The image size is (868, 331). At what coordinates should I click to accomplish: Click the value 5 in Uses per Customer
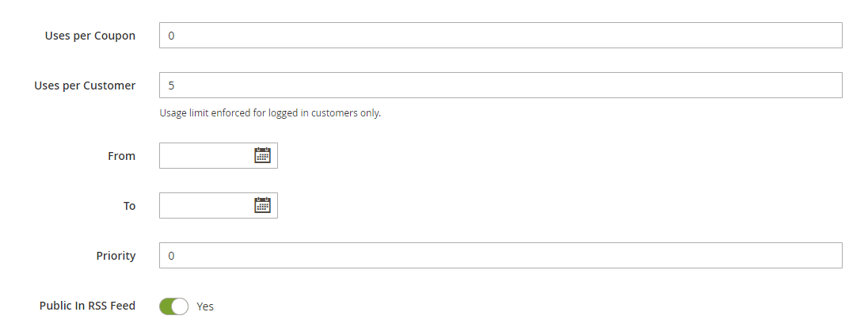pos(171,86)
